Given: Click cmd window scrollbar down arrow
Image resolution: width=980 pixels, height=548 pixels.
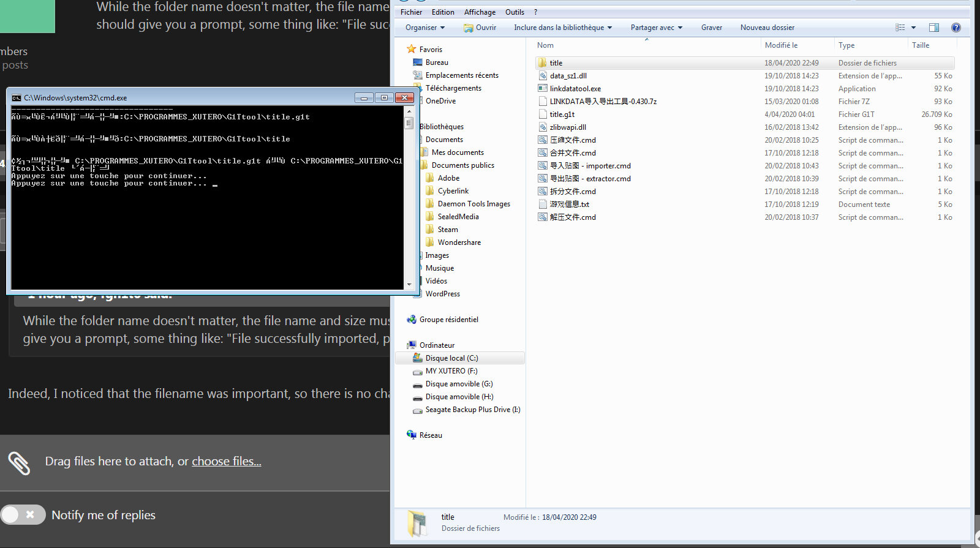Looking at the screenshot, I should (409, 284).
